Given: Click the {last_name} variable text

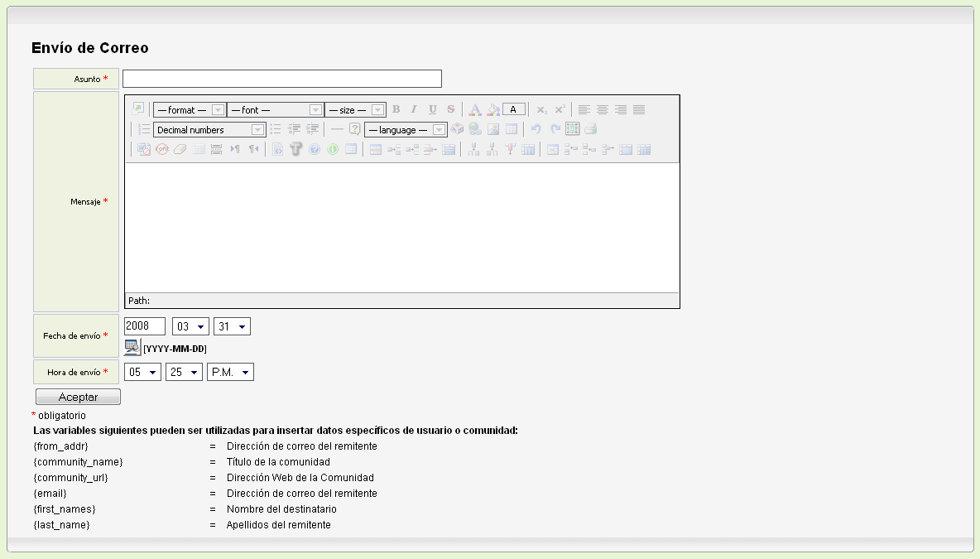Looking at the screenshot, I should click(61, 524).
